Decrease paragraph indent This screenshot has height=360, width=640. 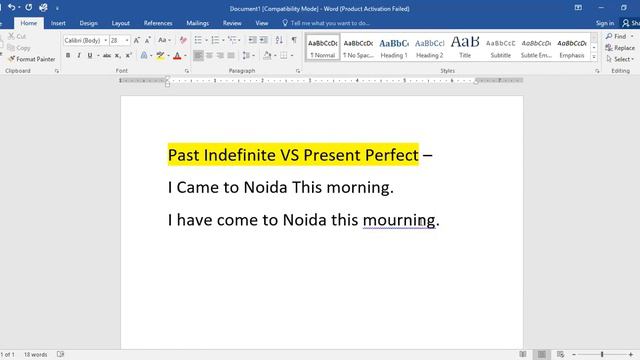[x=253, y=40]
